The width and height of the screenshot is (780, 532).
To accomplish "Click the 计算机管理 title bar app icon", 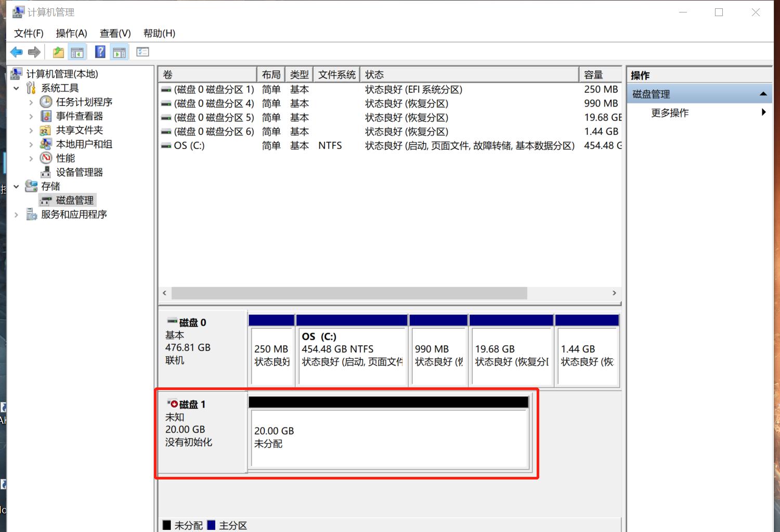I will click(18, 12).
